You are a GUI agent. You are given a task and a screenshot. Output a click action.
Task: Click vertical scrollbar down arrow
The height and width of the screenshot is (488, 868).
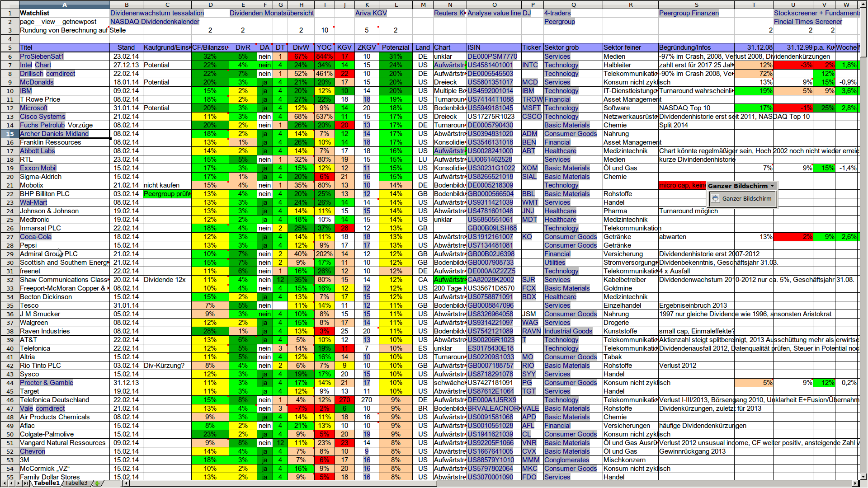point(863,476)
